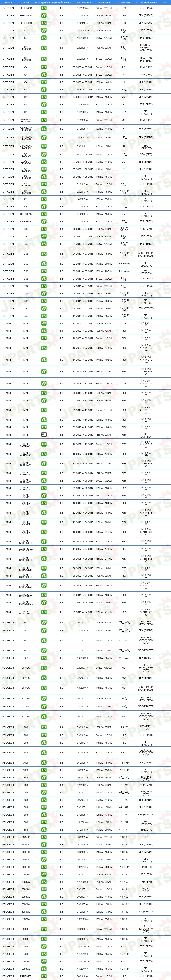Screen dimensions: 171x980
Task: Click petrol icon in Peugeot 3008 110kW row
Action: pos(44,763)
